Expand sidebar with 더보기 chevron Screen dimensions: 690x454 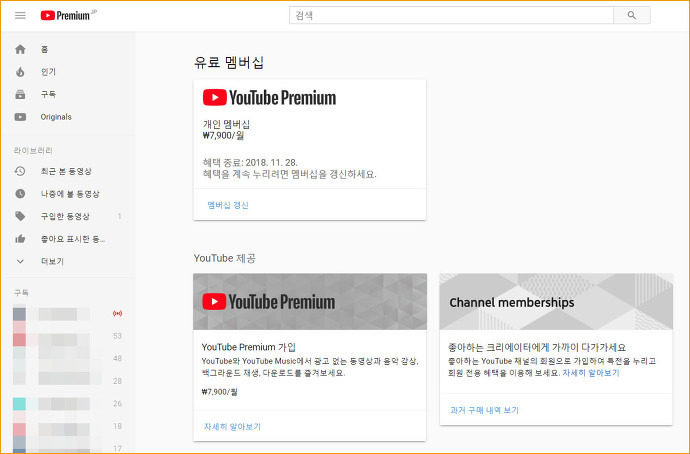(20, 261)
